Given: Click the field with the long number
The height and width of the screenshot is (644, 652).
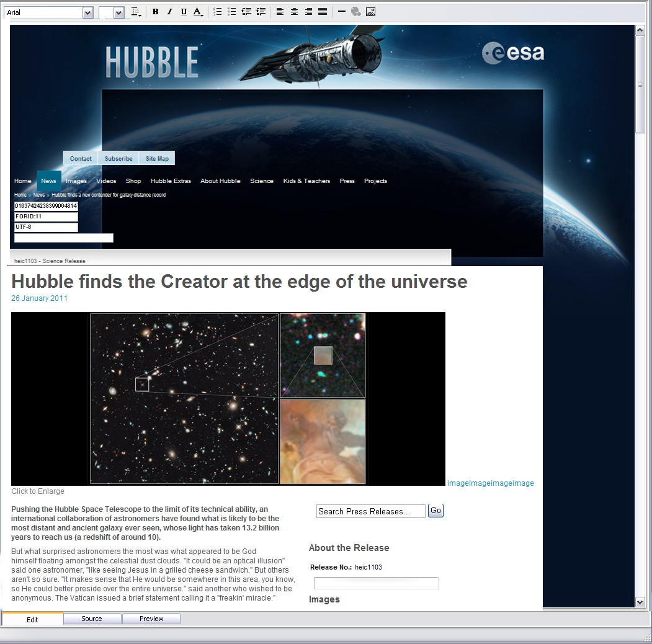Looking at the screenshot, I should [46, 206].
